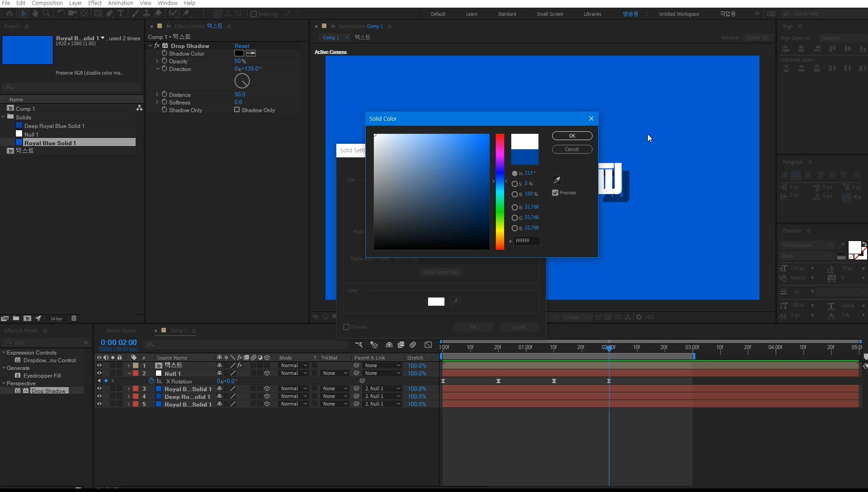Click the eyedropper in Solid Color dialog
Viewport: 868px width, 492px height.
pos(557,180)
